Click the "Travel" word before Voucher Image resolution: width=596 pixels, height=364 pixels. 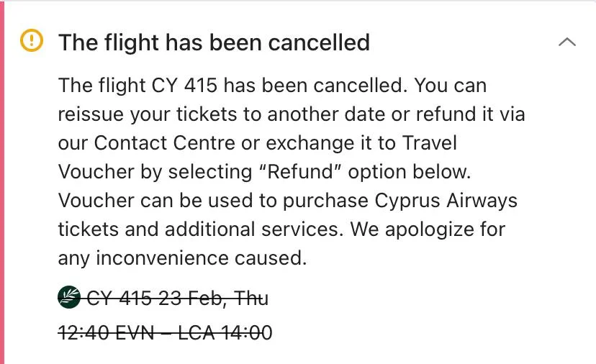click(428, 142)
